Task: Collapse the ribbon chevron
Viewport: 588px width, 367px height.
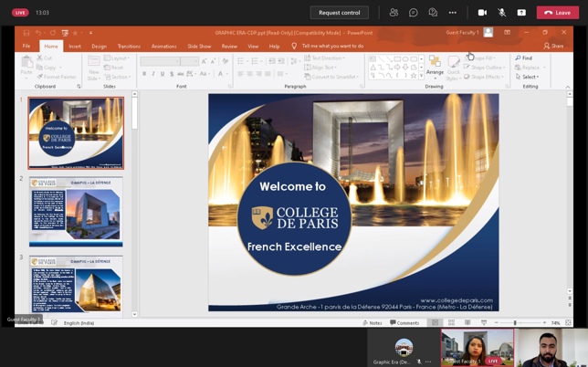Action: [567, 87]
